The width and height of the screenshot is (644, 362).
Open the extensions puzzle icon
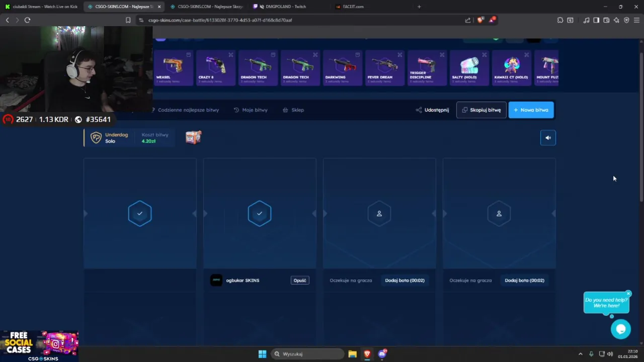[x=560, y=20]
